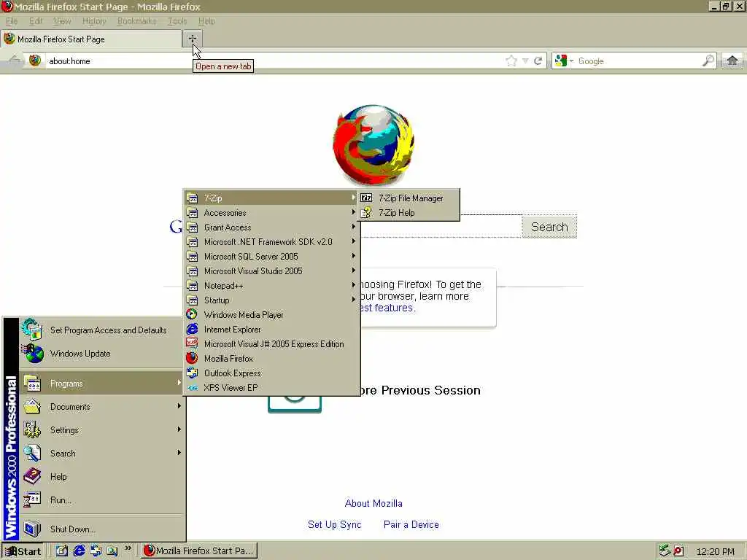Viewport: 747px width, 560px height.
Task: Expand Search in the Start menu
Action: tap(101, 454)
